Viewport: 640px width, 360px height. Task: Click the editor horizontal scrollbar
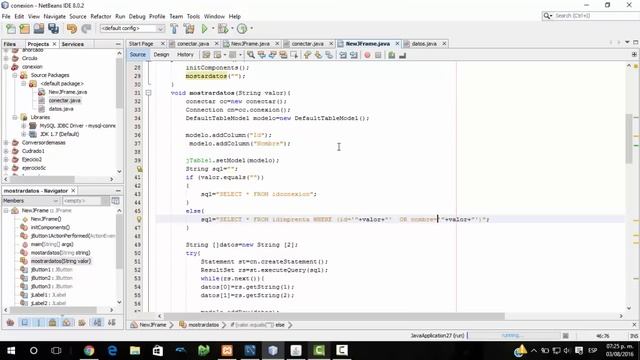pos(334,316)
